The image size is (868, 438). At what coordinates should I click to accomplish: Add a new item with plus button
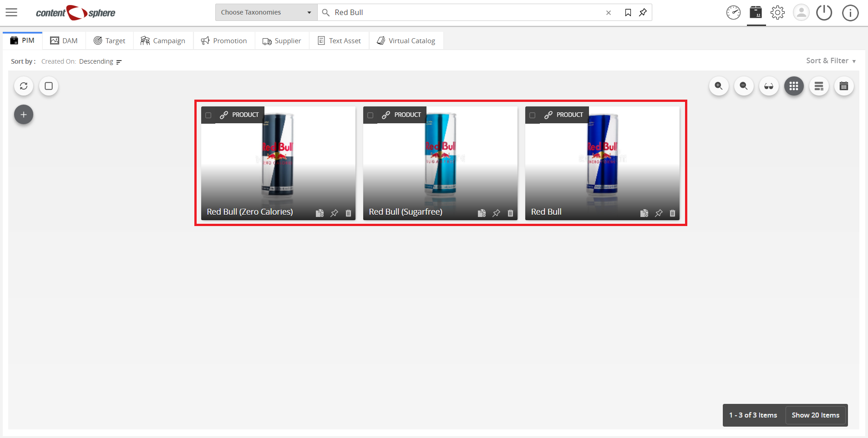click(x=24, y=115)
